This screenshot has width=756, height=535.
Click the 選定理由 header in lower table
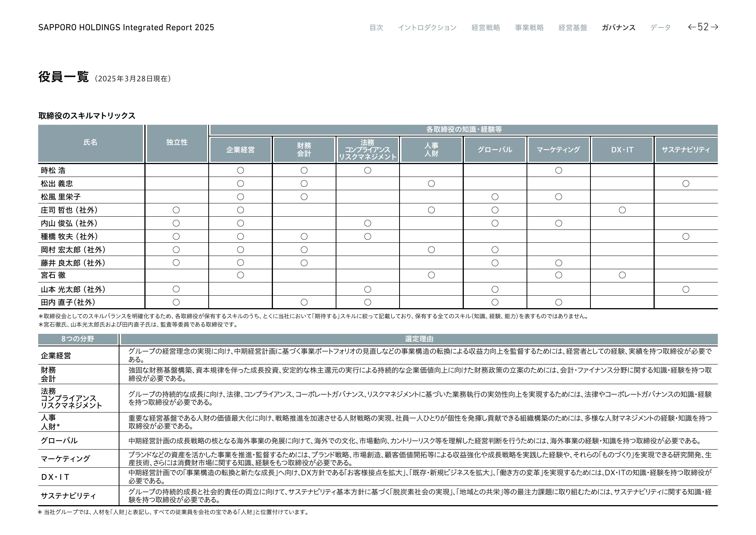[419, 339]
